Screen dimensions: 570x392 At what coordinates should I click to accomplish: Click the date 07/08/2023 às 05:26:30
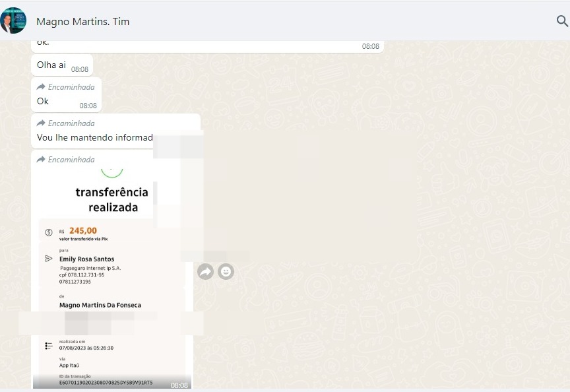coord(86,348)
